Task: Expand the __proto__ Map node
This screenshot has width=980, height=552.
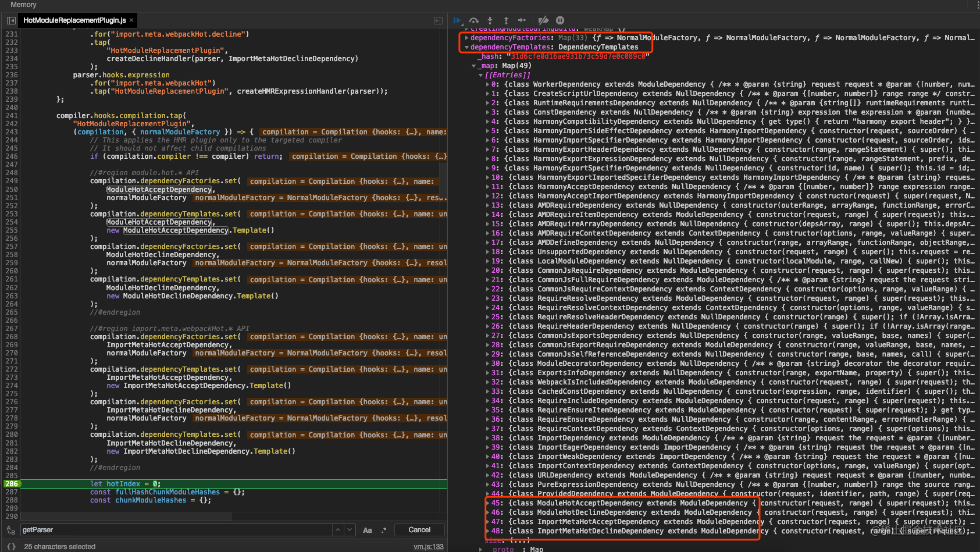Action: coord(480,549)
